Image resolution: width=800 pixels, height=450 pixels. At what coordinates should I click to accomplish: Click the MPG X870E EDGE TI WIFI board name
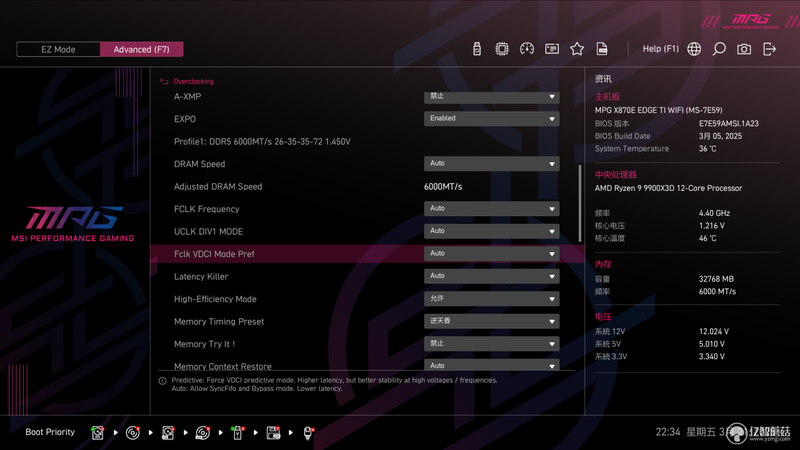click(658, 110)
